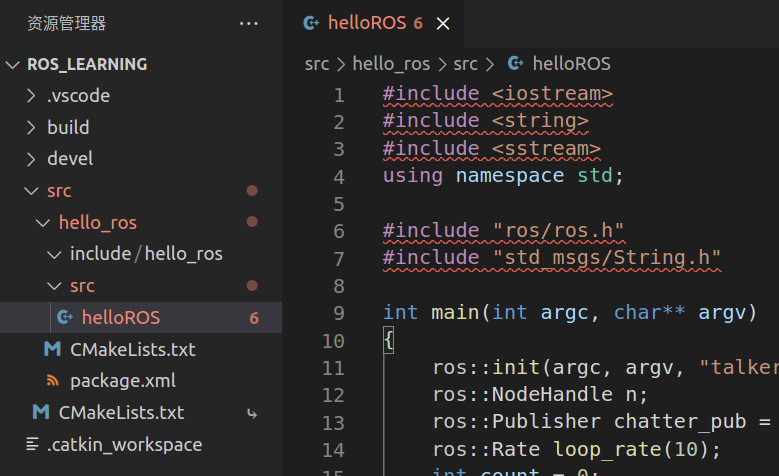Image resolution: width=779 pixels, height=476 pixels.
Task: Click the RSS-style icon of package.xml
Action: click(x=53, y=381)
